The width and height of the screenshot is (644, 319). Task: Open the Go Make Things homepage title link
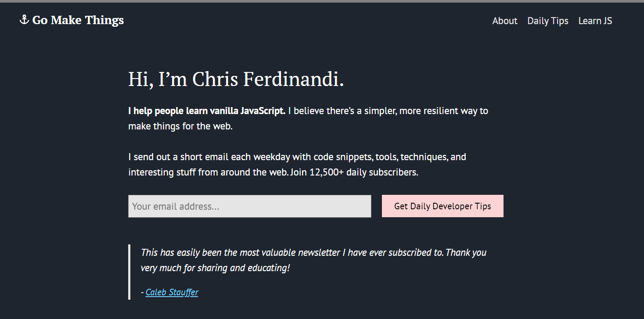72,20
